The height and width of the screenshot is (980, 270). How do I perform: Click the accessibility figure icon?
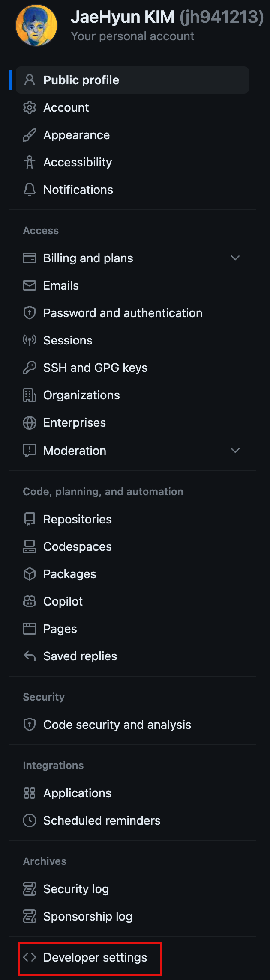pos(30,162)
